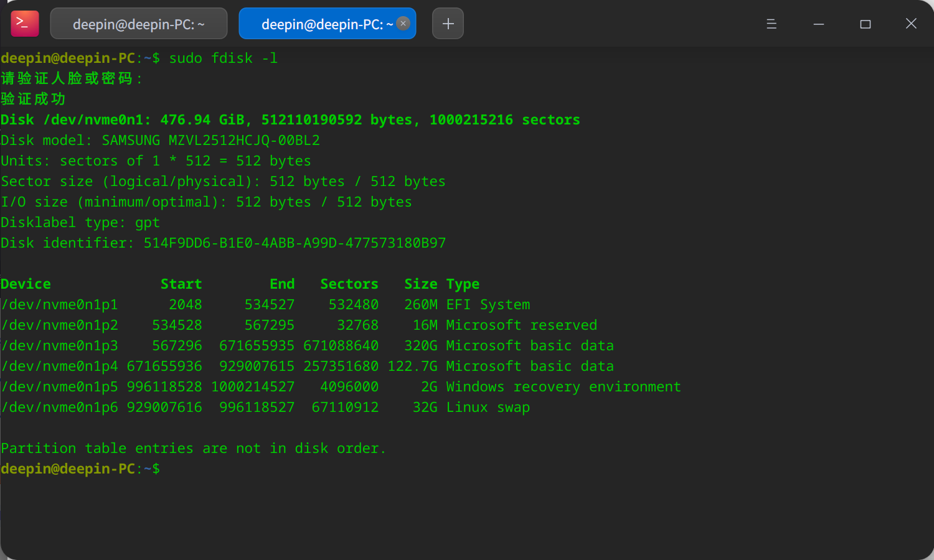Image resolution: width=934 pixels, height=560 pixels.
Task: Switch to the first deepin@deepin-PC tab
Action: pos(138,22)
